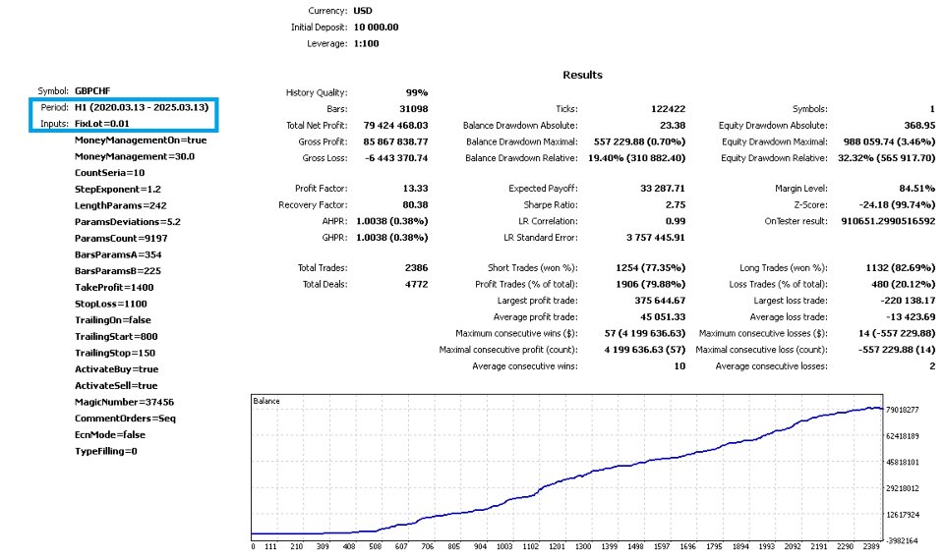Screen dimensions: 944x560
Task: Click the Profit Factor value 13.33
Action: tap(415, 189)
